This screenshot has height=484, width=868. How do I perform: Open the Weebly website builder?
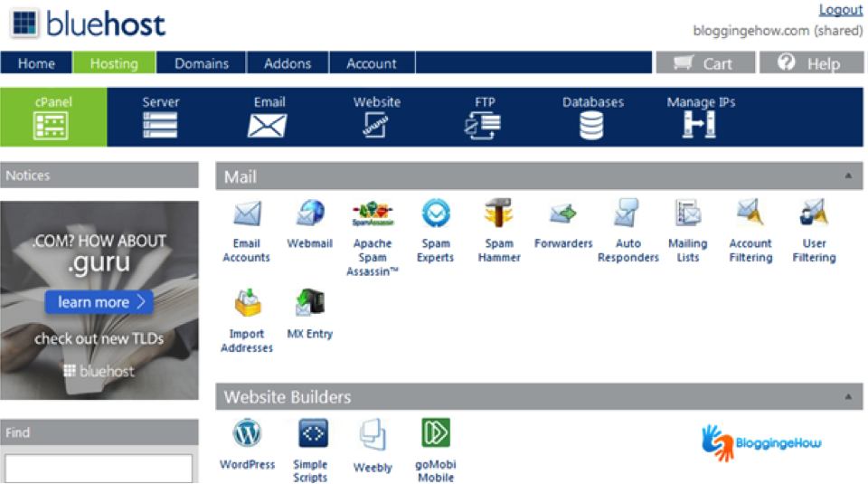click(373, 436)
